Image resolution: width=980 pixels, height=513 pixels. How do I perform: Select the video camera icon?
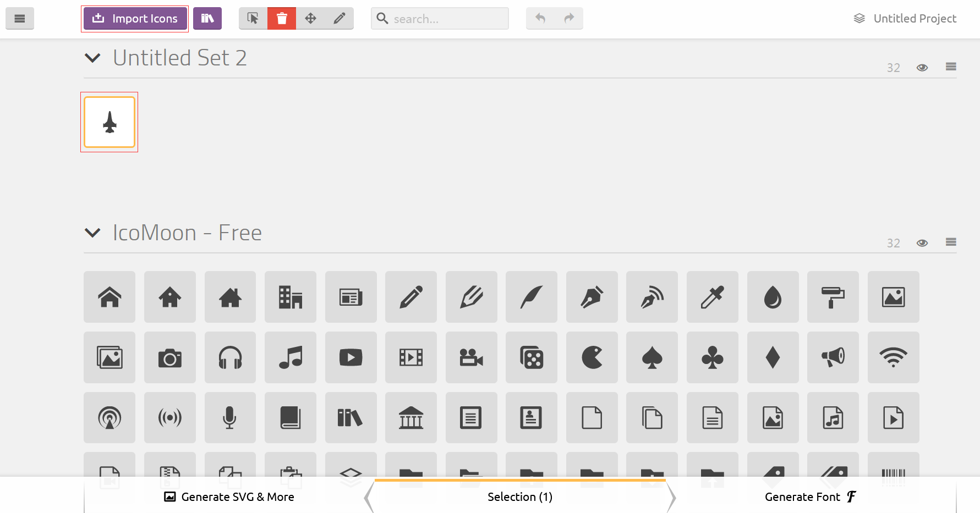[x=472, y=357]
